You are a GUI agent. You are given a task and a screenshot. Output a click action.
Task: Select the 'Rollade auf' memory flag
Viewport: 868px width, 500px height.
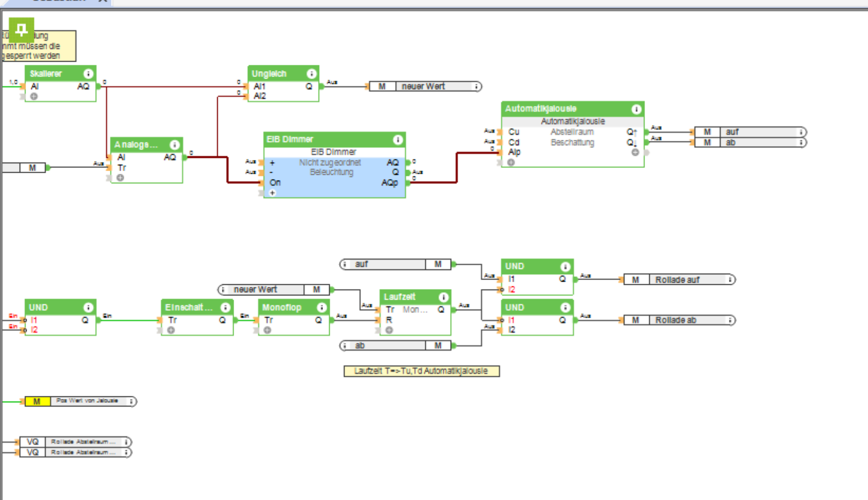680,279
